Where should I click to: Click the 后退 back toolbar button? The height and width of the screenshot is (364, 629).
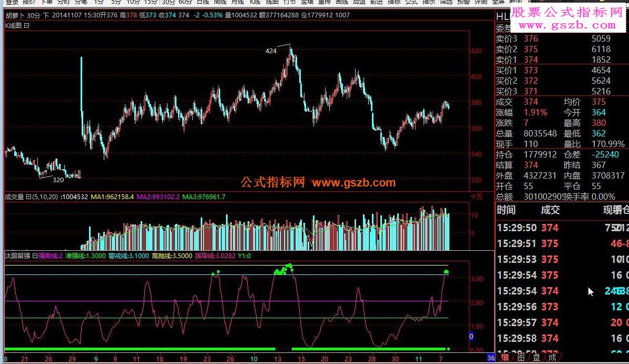[359, 2]
